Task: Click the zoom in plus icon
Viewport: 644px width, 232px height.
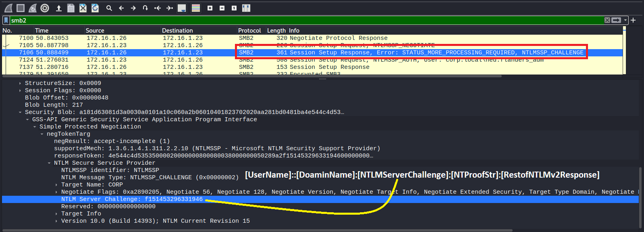Action: pos(210,8)
